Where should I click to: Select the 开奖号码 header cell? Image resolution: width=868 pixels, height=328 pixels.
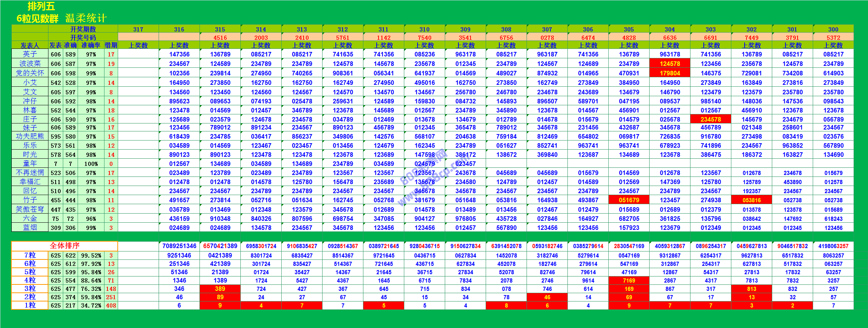point(83,37)
